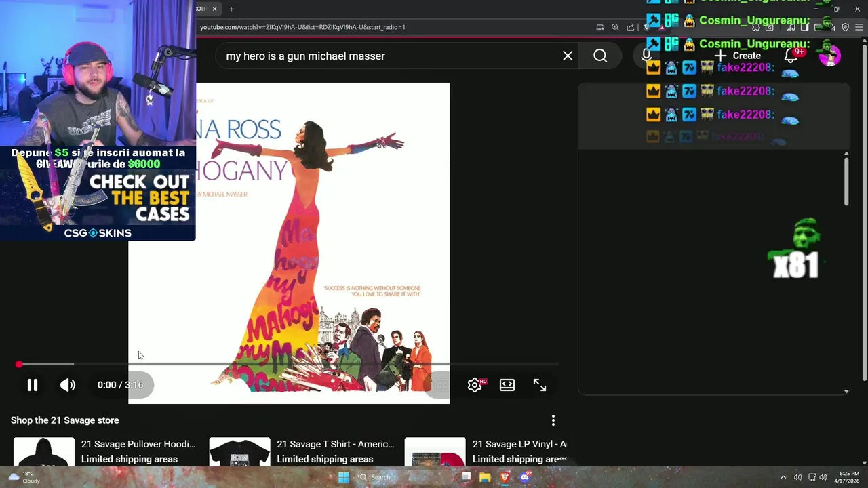Open the taskbar Task View icon
Screen dimensions: 868x488
(x=466, y=477)
